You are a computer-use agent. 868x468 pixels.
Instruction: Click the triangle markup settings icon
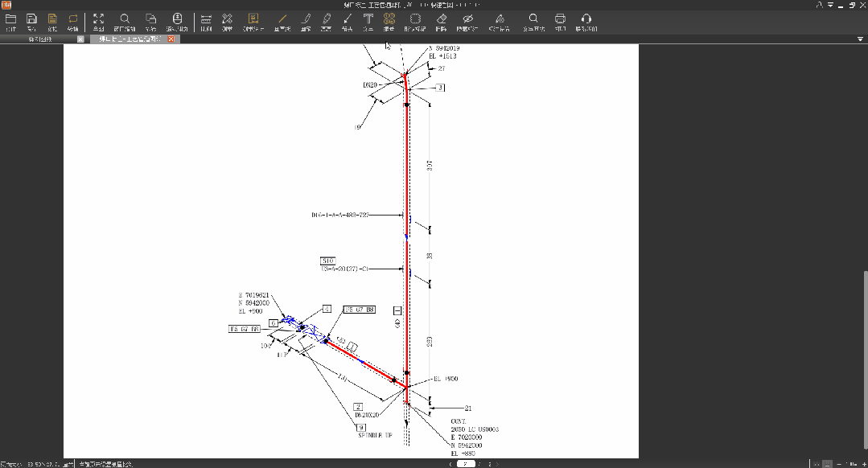(x=500, y=18)
